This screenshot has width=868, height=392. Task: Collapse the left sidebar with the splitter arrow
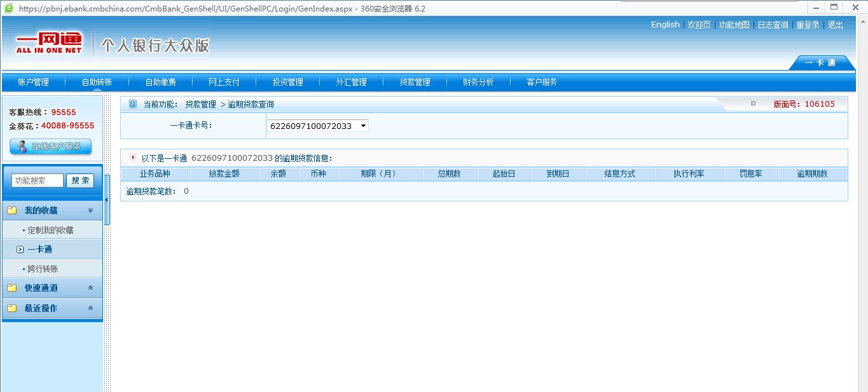pos(107,200)
